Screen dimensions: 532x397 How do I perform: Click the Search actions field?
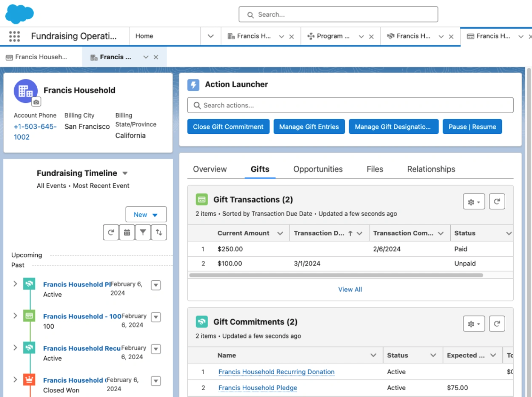pos(350,105)
